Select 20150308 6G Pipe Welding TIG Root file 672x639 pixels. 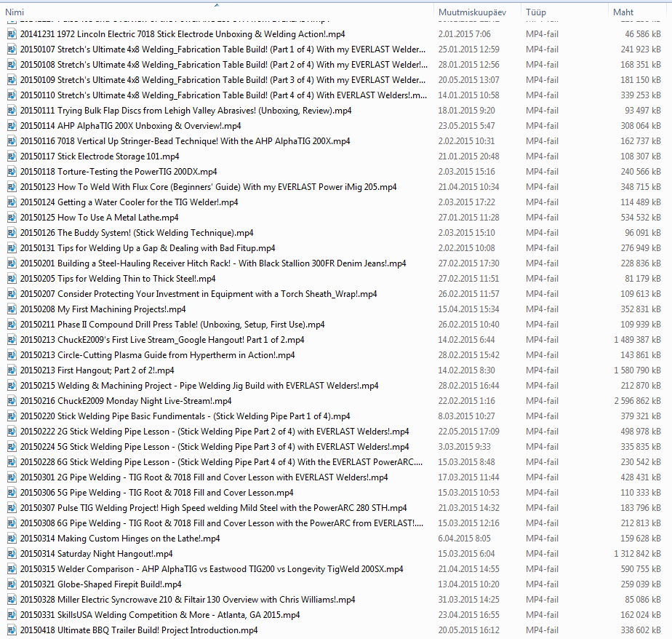coord(221,523)
